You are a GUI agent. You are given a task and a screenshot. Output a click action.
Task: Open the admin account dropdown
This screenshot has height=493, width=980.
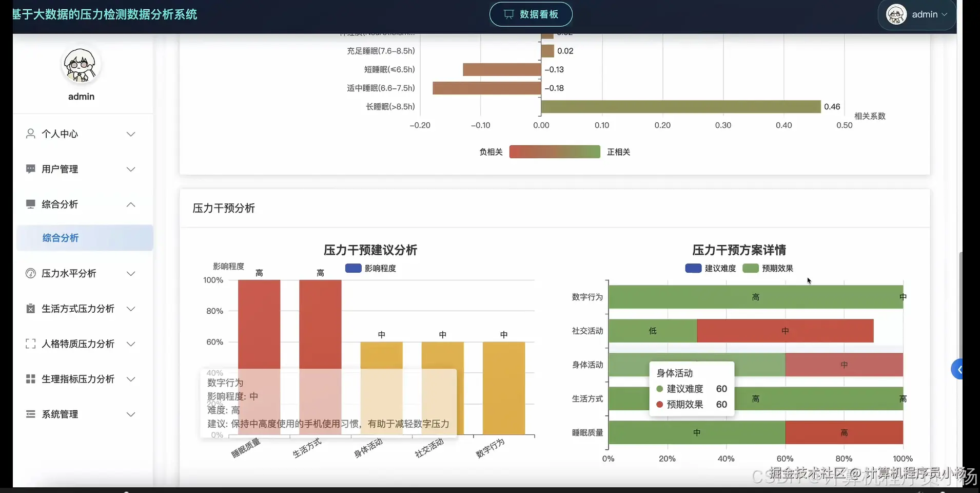pyautogui.click(x=917, y=14)
